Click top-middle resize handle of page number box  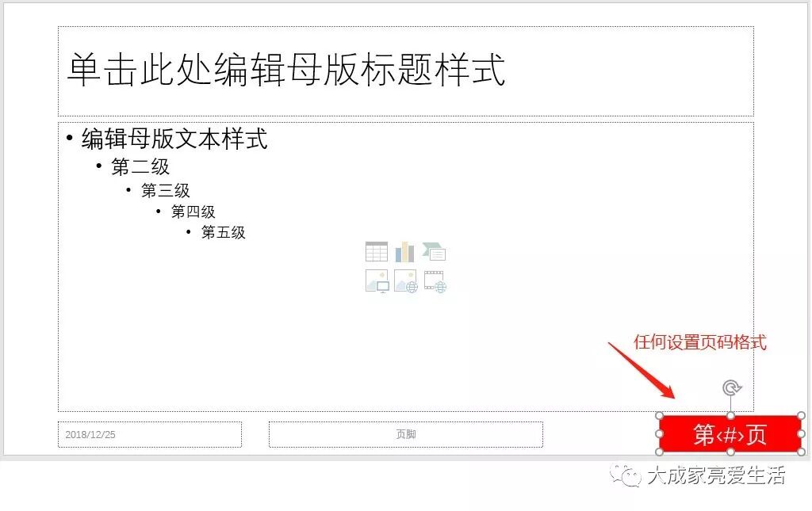(730, 416)
